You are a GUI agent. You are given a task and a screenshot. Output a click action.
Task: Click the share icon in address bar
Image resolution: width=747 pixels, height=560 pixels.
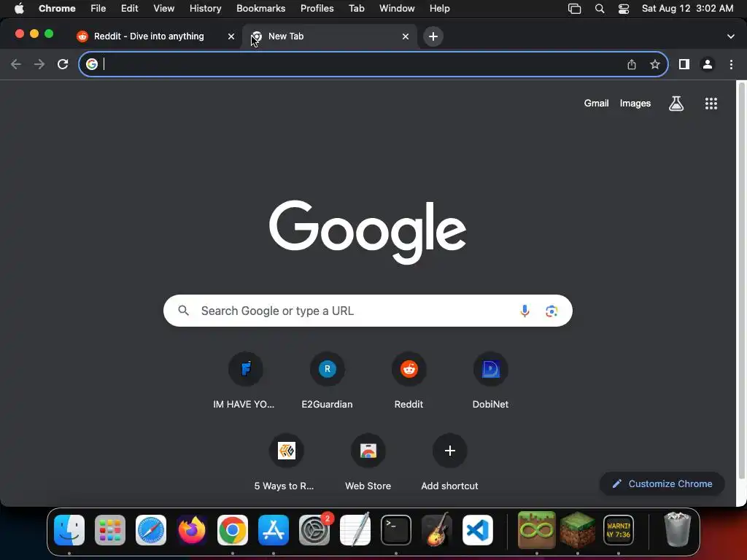[x=632, y=64]
